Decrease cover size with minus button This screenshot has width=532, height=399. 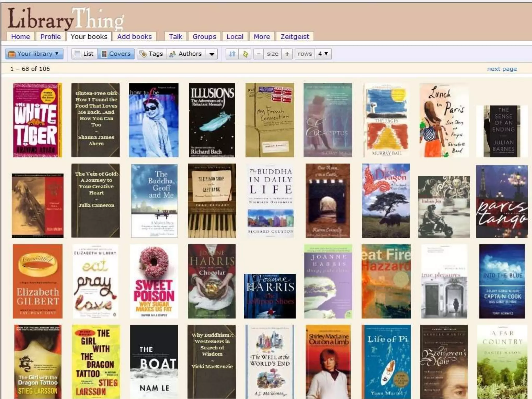[x=258, y=54]
